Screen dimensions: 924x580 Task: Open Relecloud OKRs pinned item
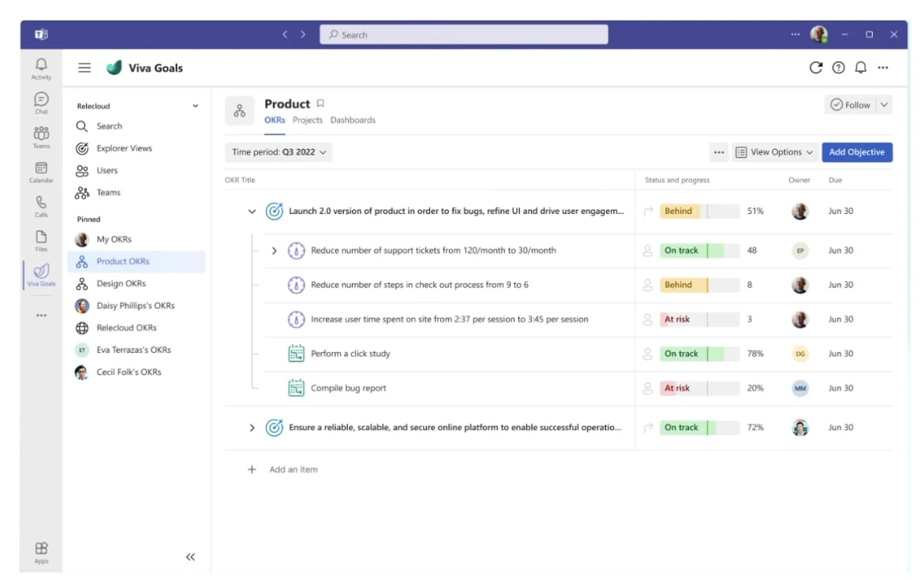[137, 327]
